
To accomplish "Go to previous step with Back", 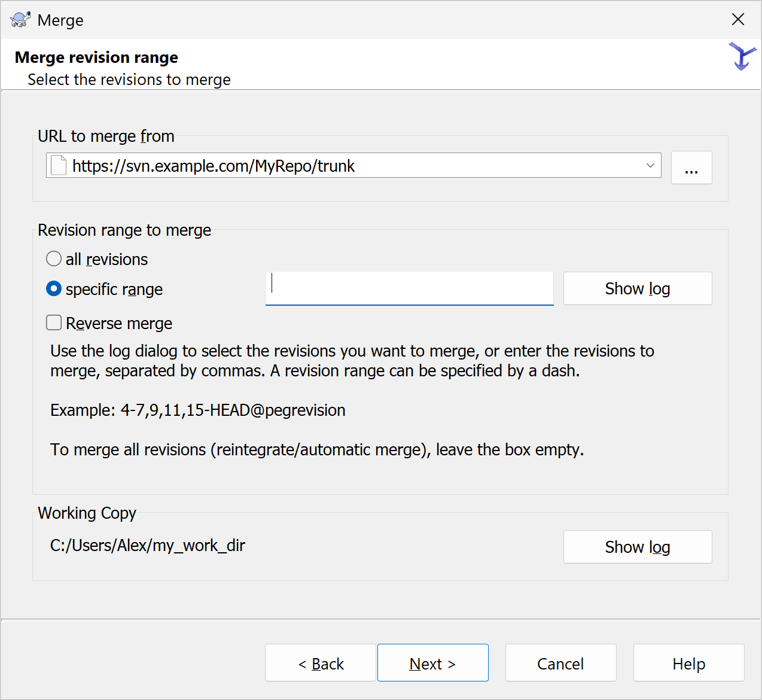I will 321,662.
